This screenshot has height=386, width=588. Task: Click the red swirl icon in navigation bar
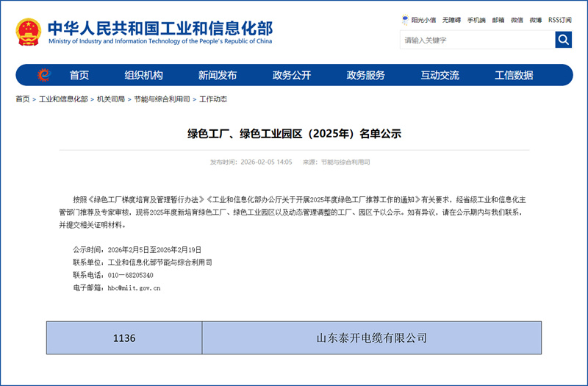tap(44, 75)
